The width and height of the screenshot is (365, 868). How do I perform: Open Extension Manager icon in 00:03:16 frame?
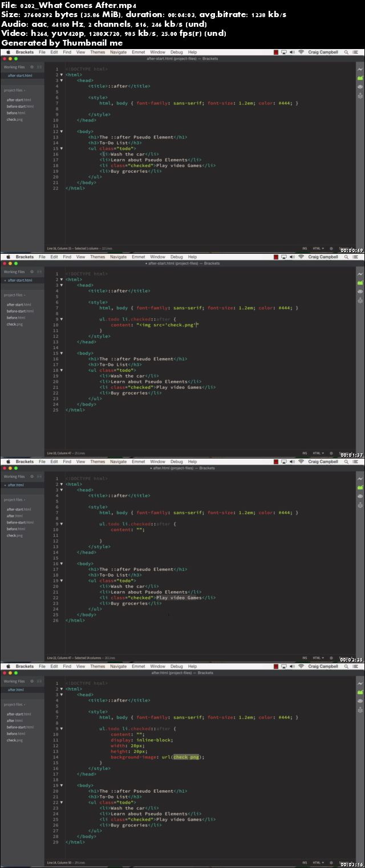[360, 692]
